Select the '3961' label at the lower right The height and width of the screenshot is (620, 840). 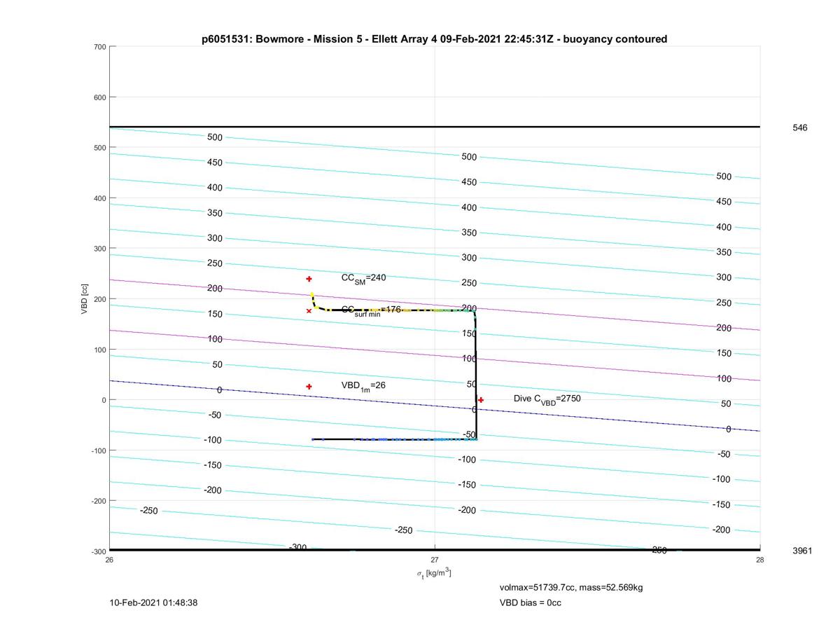(x=802, y=551)
